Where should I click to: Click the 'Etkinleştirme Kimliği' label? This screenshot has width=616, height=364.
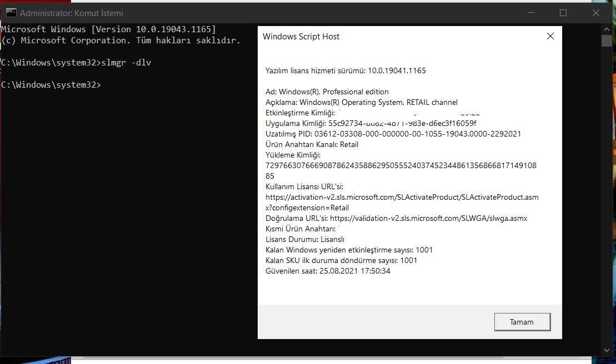tap(300, 113)
